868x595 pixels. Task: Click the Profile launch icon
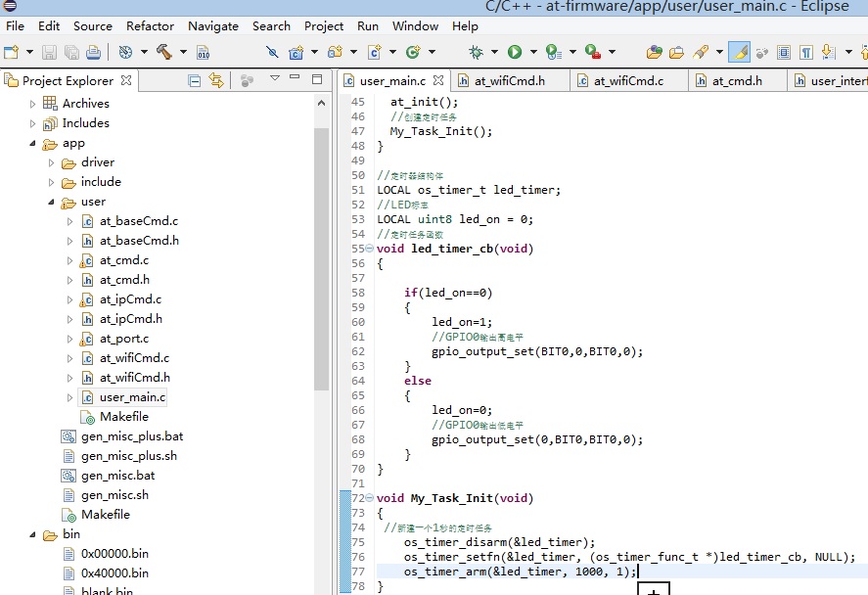point(554,52)
